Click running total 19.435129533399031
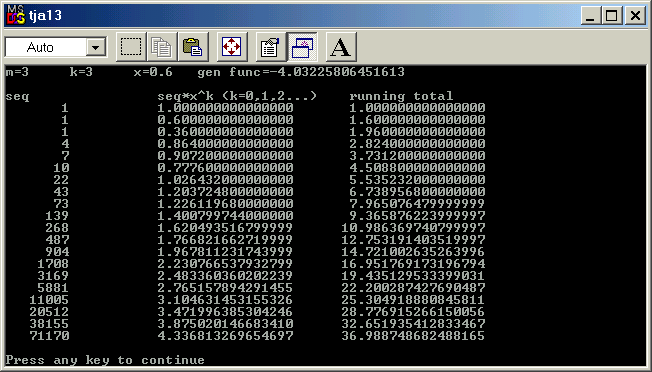Screen dimensions: 652x372 (413, 276)
